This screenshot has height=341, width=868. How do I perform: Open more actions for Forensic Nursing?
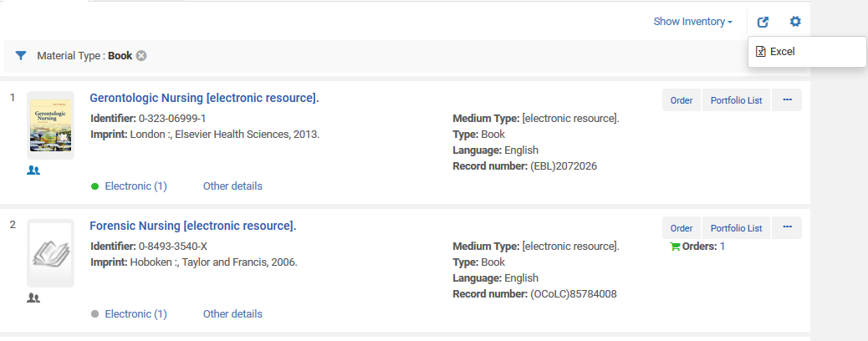point(786,228)
